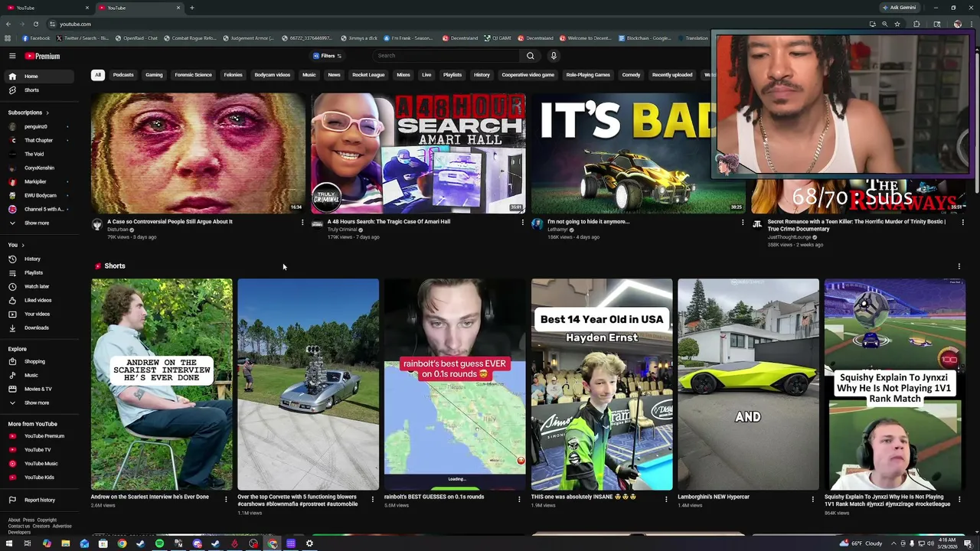
Task: Open Watch later list
Action: coord(38,286)
